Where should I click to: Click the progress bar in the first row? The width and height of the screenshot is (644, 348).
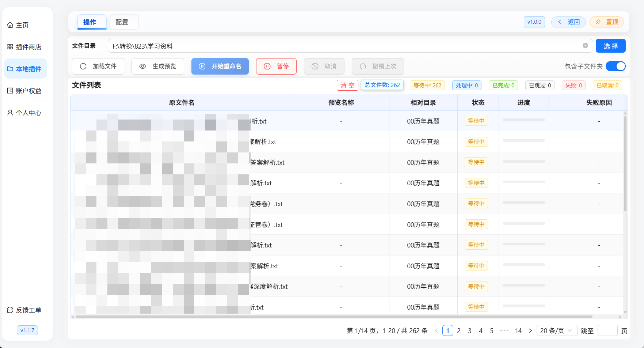click(x=524, y=120)
